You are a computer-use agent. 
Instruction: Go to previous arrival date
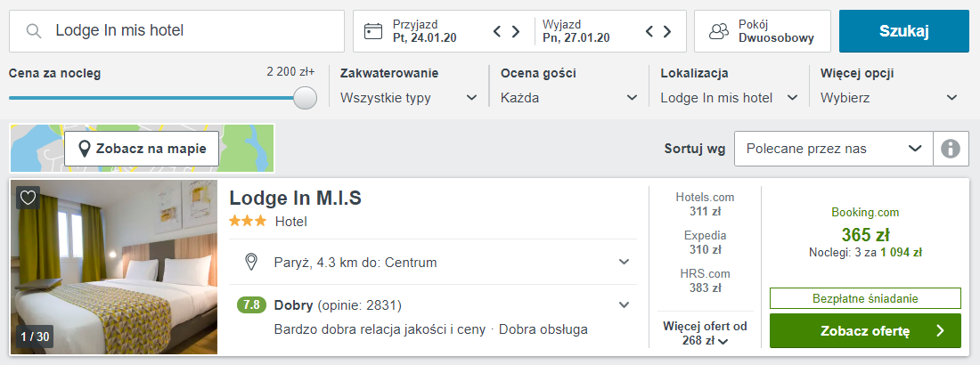(x=499, y=32)
